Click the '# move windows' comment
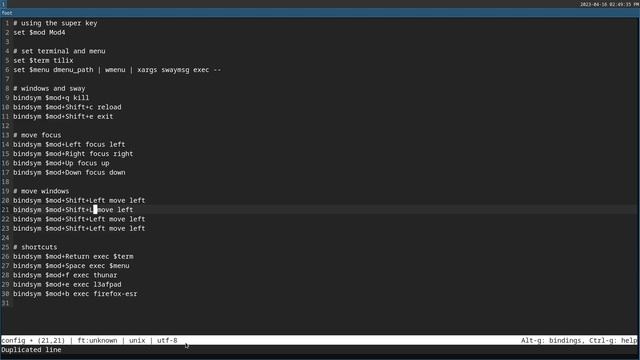Viewport: 640px width, 360px height. coord(41,191)
